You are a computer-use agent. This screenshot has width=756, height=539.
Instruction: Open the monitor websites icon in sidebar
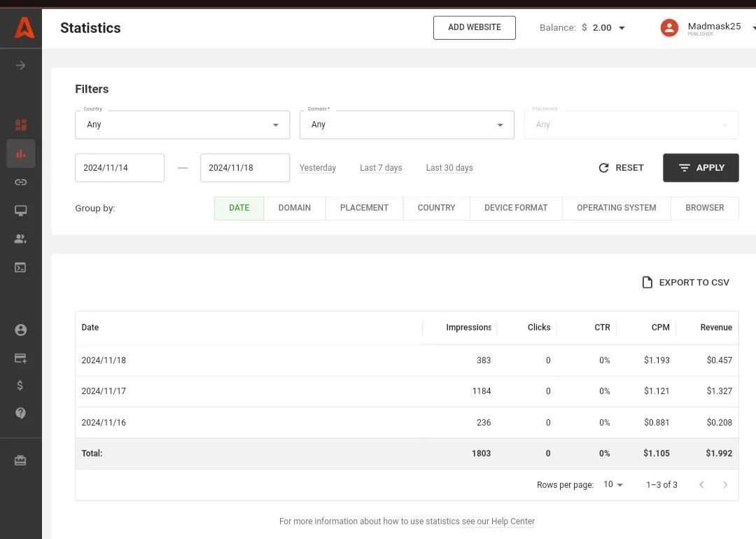[x=21, y=211]
